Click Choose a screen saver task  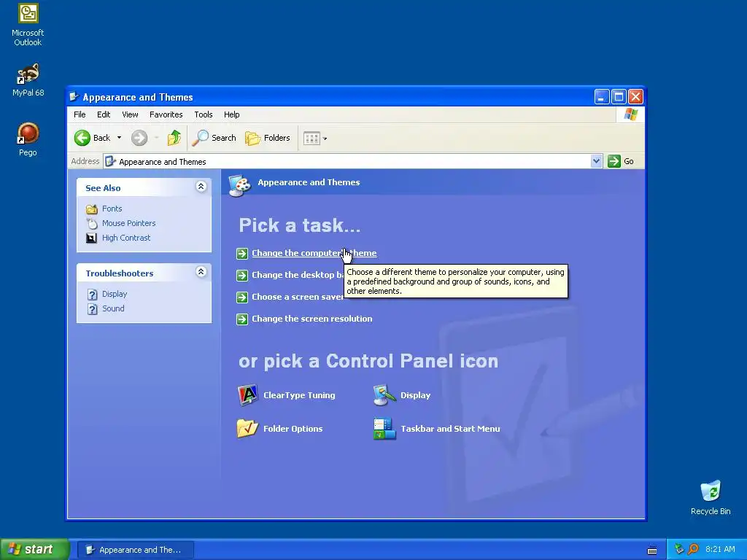pos(298,297)
